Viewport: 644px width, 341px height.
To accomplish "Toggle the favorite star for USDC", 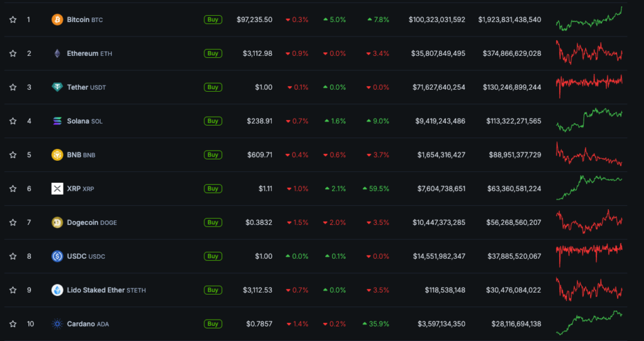I will pyautogui.click(x=13, y=256).
